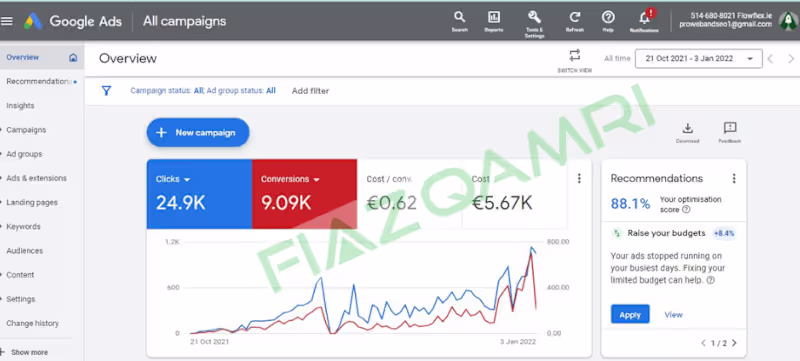Open the Help question mark icon
This screenshot has width=800, height=361.
pos(608,21)
